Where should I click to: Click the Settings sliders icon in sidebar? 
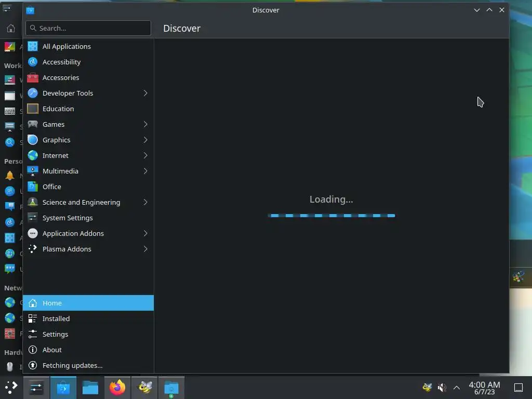click(x=33, y=334)
